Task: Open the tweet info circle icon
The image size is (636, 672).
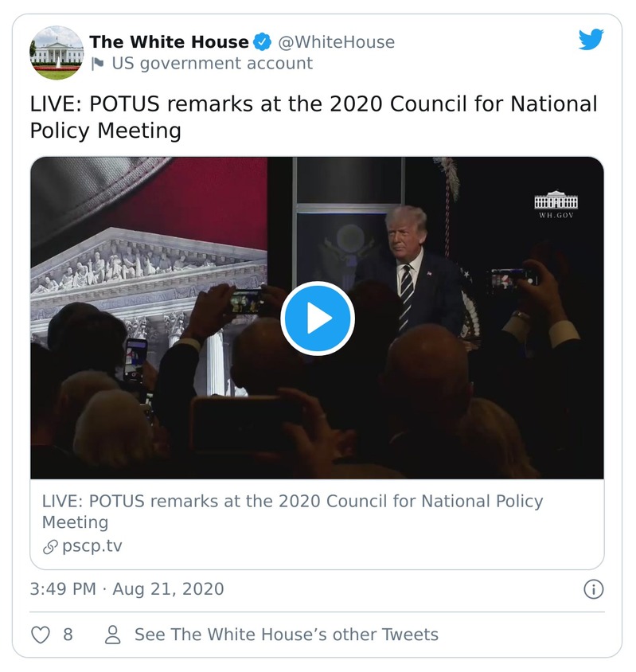Action: tap(593, 590)
